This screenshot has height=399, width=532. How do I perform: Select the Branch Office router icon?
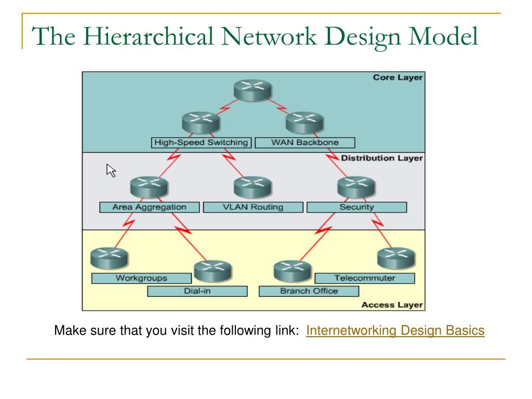tap(292, 271)
